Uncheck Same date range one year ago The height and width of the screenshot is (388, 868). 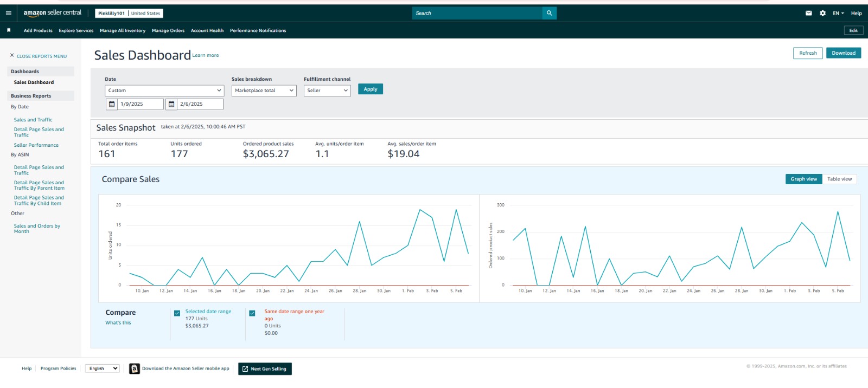[252, 313]
